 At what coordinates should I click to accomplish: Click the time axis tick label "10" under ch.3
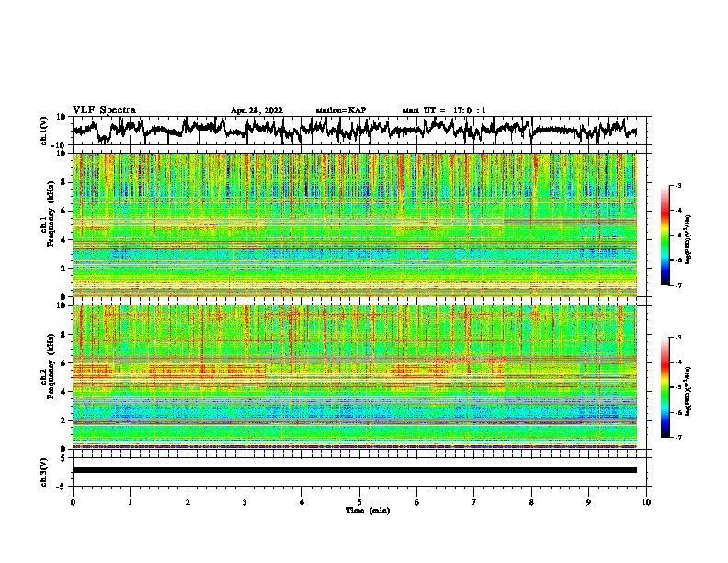(x=646, y=502)
